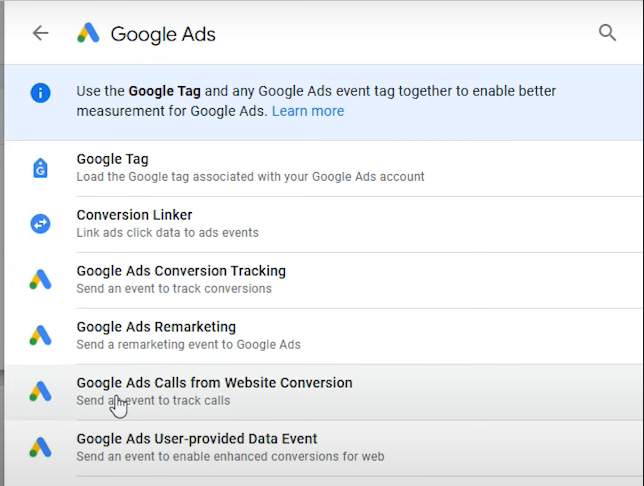The image size is (644, 486).
Task: Choose the Conversion Linker option
Action: click(x=324, y=224)
